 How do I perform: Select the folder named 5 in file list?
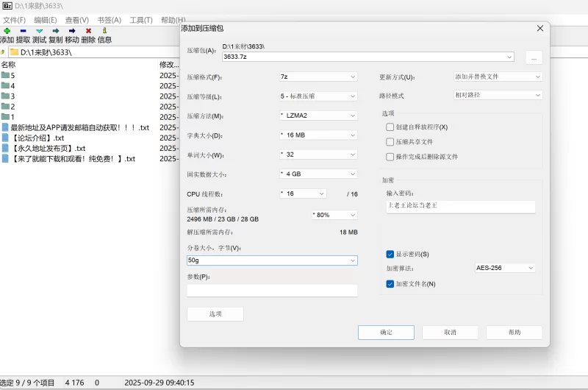12,75
